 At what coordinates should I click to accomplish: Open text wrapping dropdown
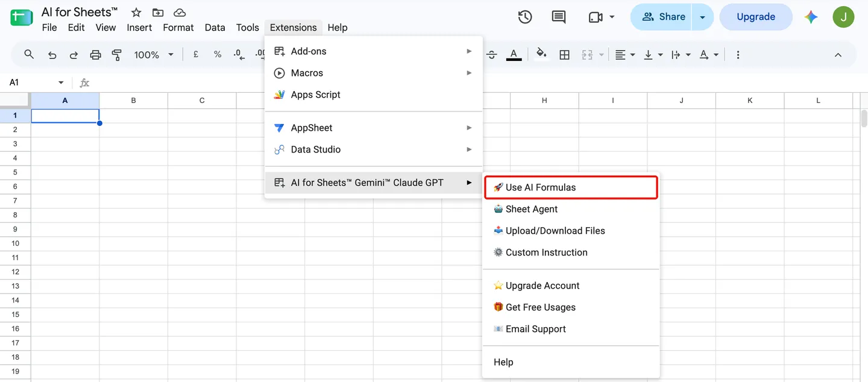[x=681, y=55]
